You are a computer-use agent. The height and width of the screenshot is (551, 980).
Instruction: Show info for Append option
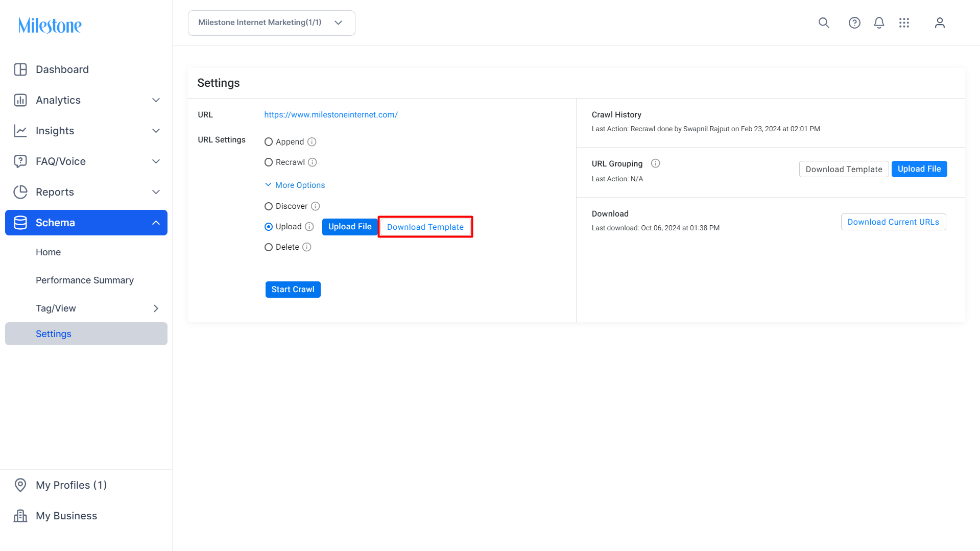pyautogui.click(x=312, y=142)
